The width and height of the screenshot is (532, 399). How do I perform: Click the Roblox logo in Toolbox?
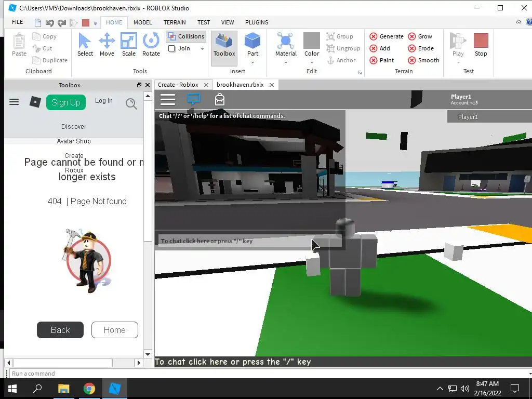pyautogui.click(x=35, y=102)
